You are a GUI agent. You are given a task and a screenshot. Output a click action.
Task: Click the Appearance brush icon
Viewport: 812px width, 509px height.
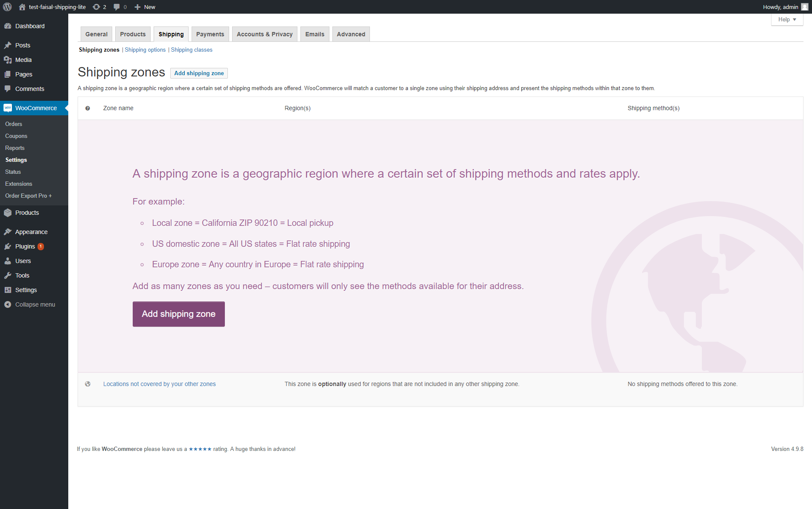[x=8, y=232]
